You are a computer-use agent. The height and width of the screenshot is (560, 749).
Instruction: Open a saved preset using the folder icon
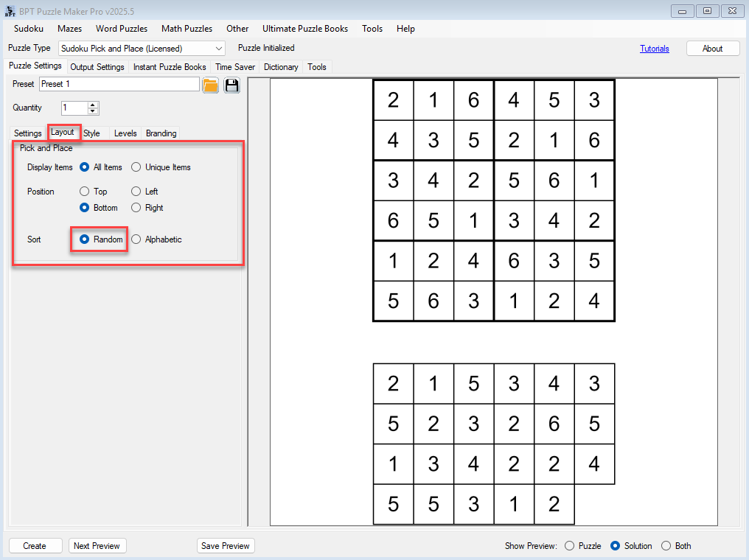pyautogui.click(x=210, y=84)
